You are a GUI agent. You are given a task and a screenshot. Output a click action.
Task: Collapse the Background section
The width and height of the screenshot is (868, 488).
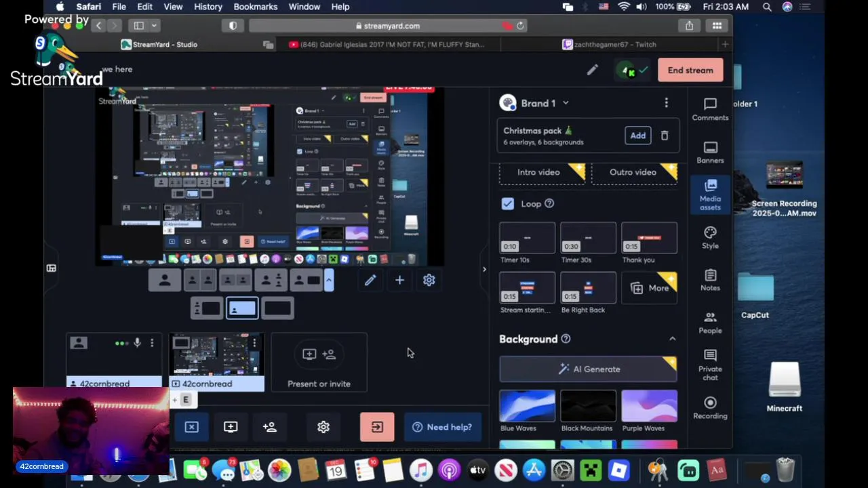(672, 339)
